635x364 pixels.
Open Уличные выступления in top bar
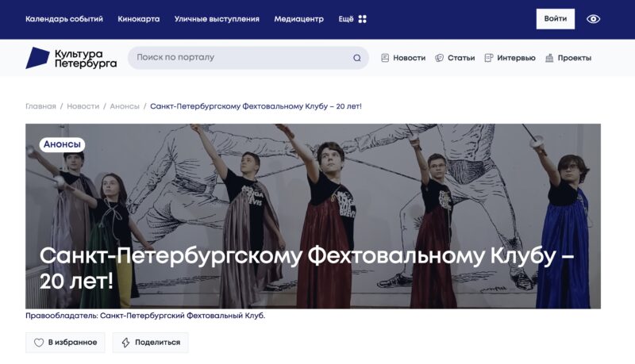click(x=217, y=19)
